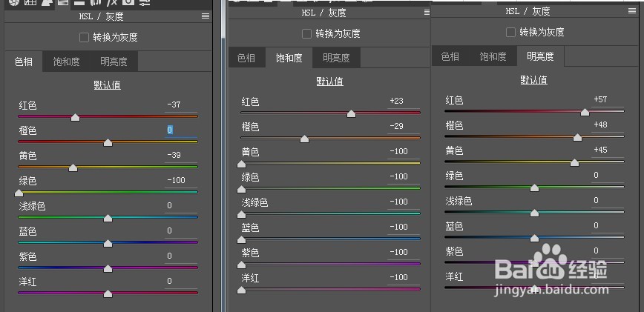Image resolution: width=644 pixels, height=312 pixels.
Task: Open the Saturation panel's HSL flyout menu icon
Action: point(427,13)
